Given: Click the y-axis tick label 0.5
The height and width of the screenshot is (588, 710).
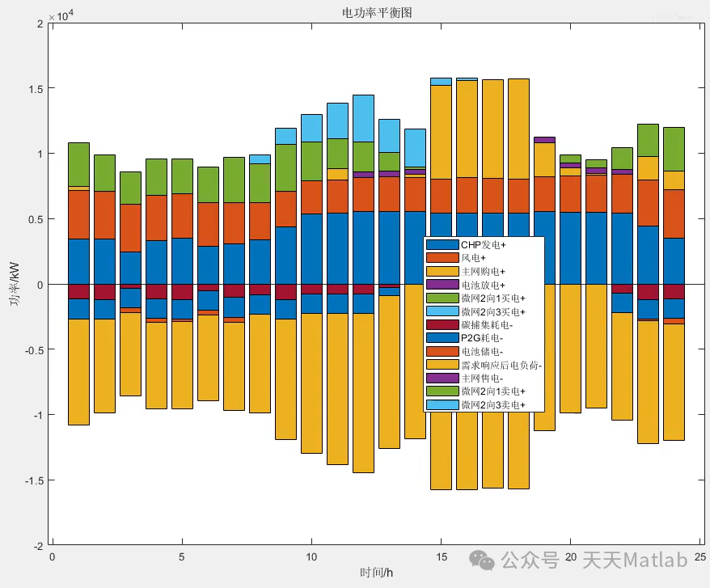Looking at the screenshot, I should click(x=36, y=220).
